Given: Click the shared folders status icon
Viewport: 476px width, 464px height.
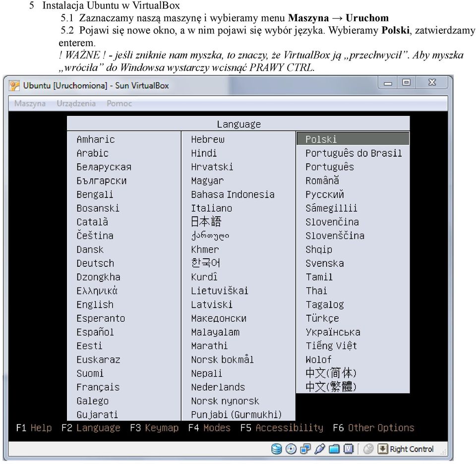Looking at the screenshot, I should 334,449.
